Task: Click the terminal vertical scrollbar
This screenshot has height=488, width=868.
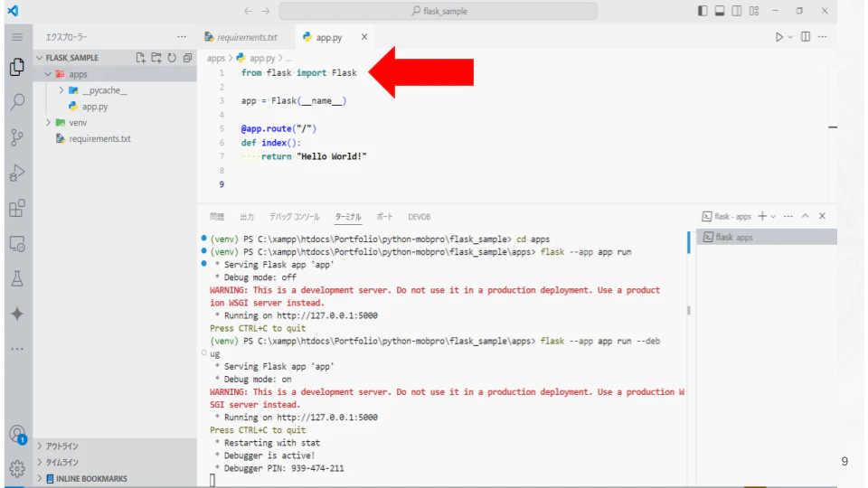Action: (689, 310)
